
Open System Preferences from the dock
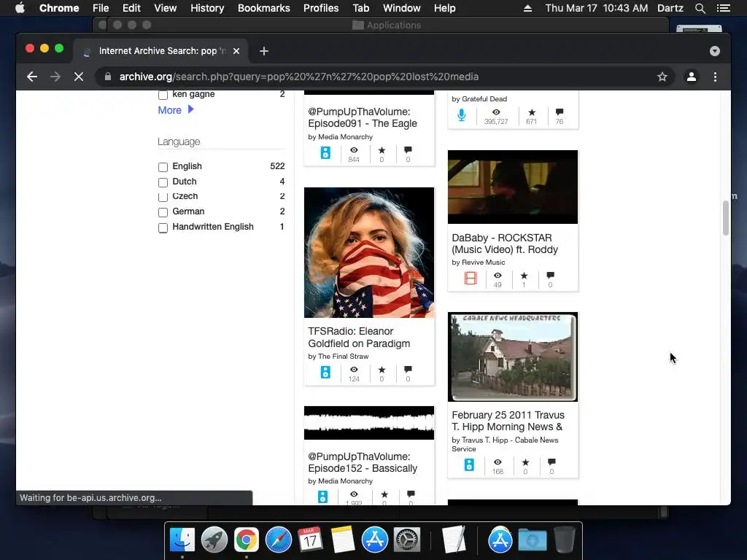406,540
